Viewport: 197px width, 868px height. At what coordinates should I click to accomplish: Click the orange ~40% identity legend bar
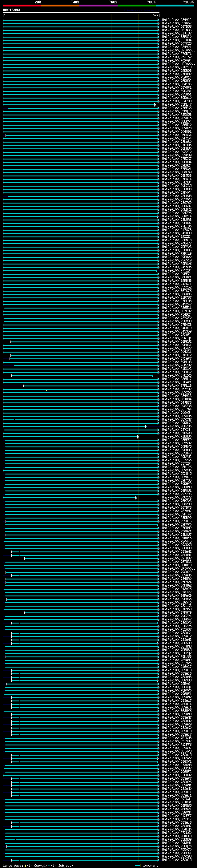(x=60, y=6)
